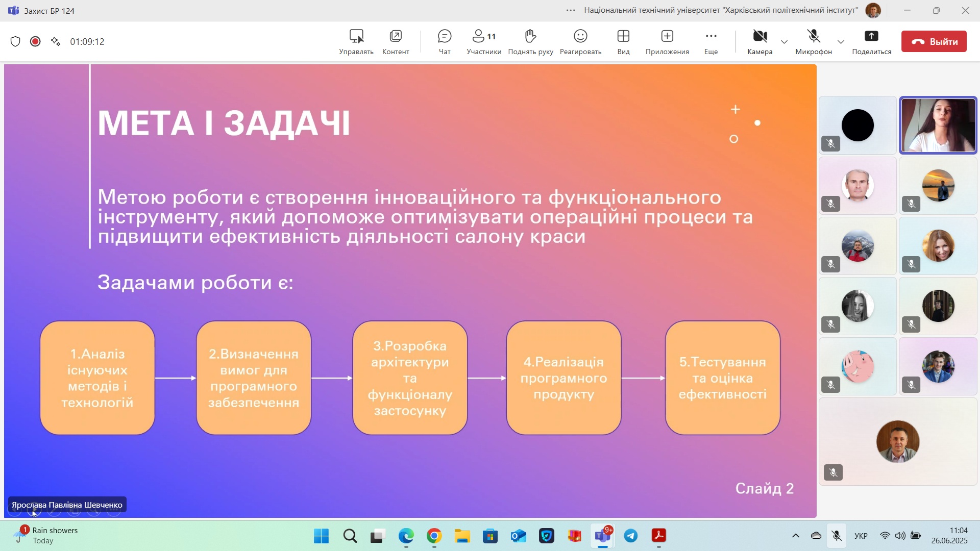Click the red recording indicator
980x551 pixels.
click(35, 41)
